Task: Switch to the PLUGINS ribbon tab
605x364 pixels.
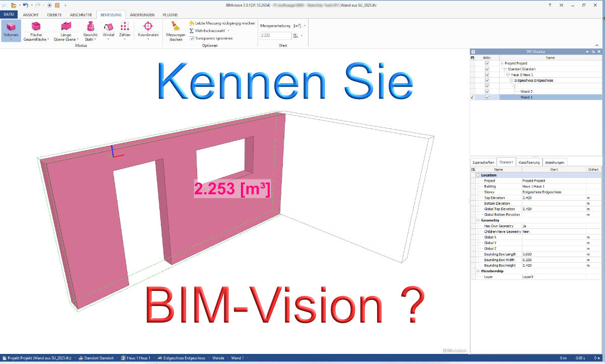Action: pos(170,15)
